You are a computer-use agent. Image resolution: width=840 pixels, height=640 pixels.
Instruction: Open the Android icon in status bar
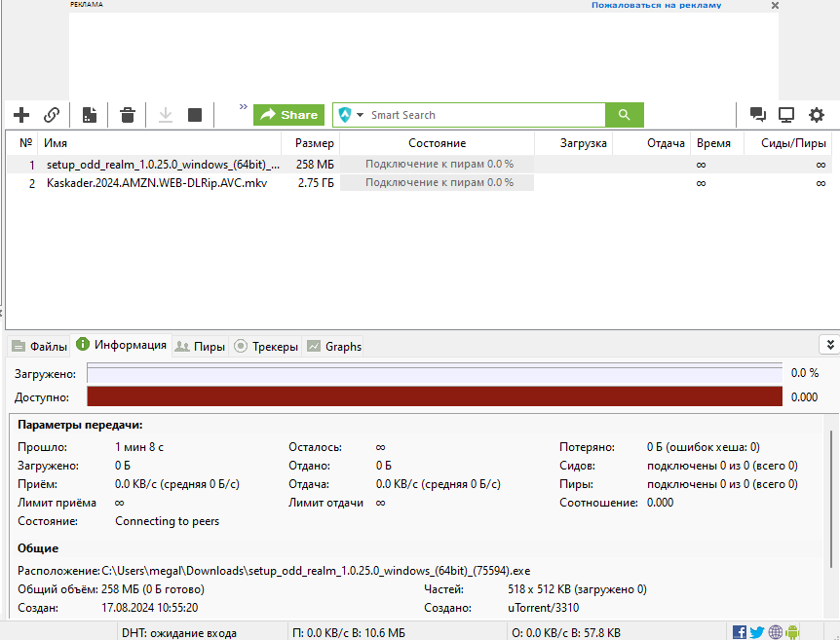point(792,632)
